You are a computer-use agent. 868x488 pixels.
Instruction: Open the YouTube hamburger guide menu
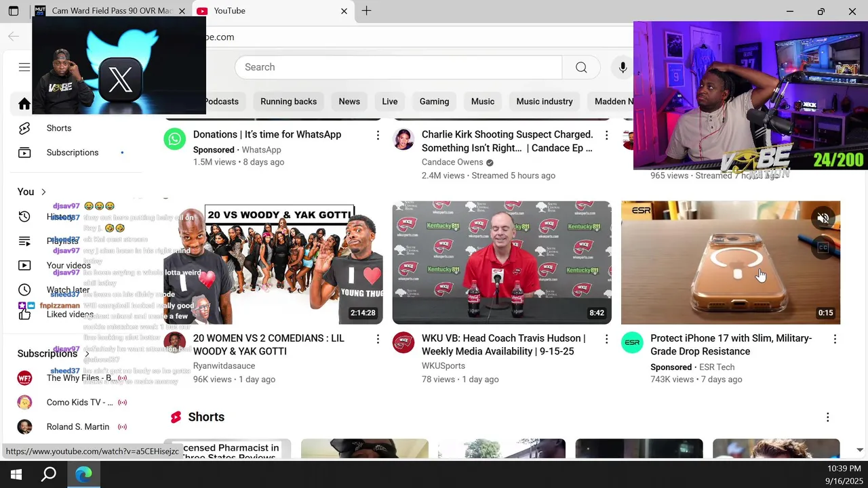[24, 67]
